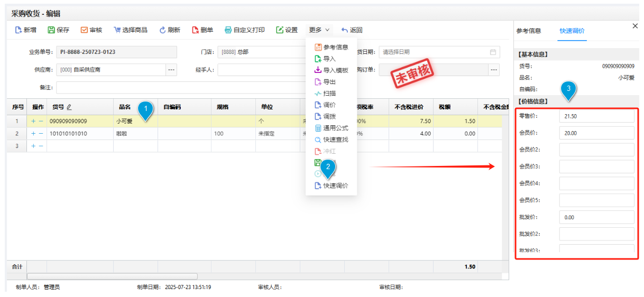The height and width of the screenshot is (297, 644).
Task: Switch to the 快速调价 tab in side panel
Action: coord(572,31)
